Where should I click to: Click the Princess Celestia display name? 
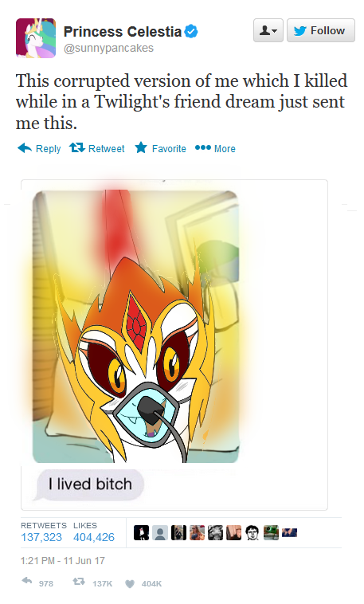pos(123,32)
